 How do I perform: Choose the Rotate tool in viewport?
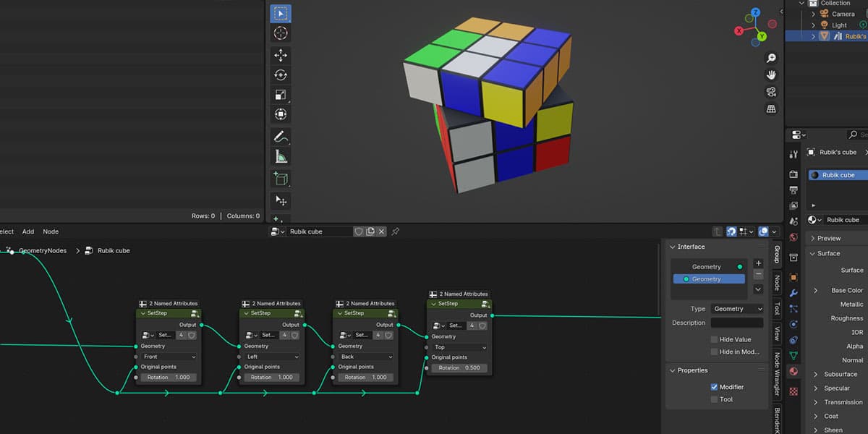pos(281,75)
